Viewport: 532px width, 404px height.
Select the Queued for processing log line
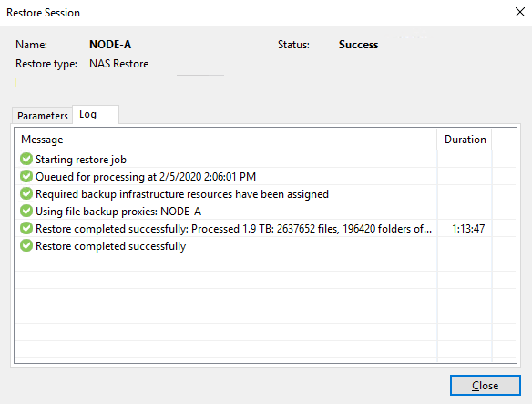tap(146, 177)
